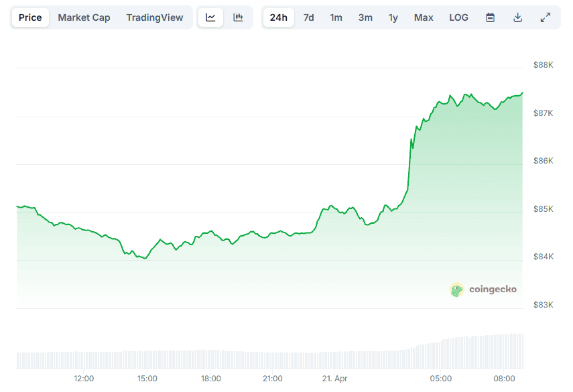The width and height of the screenshot is (573, 392).
Task: Click the $84K axis label
Action: [543, 257]
